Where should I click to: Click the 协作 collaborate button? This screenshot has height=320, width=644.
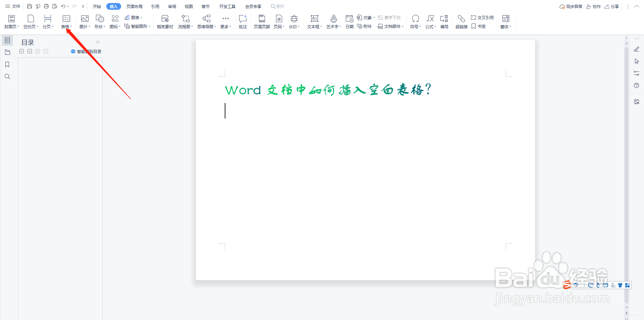point(593,6)
